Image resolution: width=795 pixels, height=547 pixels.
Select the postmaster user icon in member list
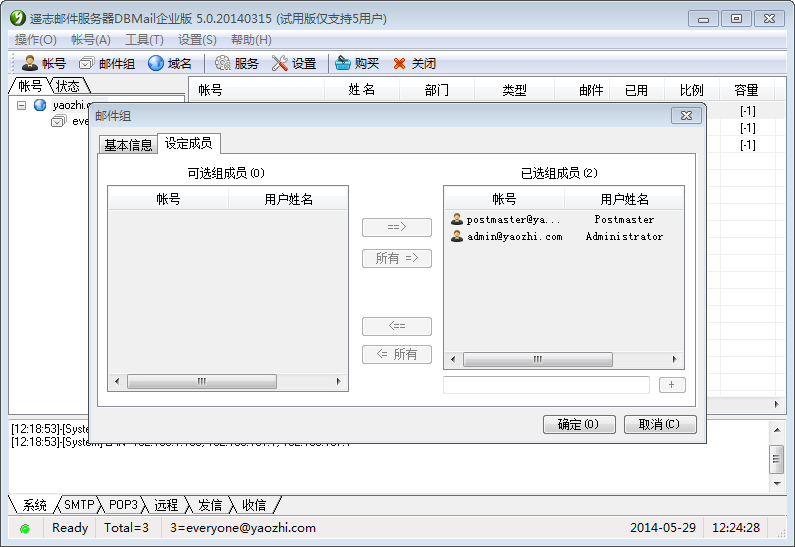(x=457, y=219)
